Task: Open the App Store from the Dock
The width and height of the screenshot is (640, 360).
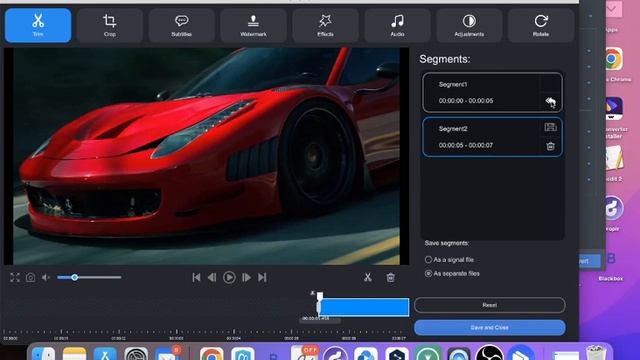Action: (x=105, y=353)
